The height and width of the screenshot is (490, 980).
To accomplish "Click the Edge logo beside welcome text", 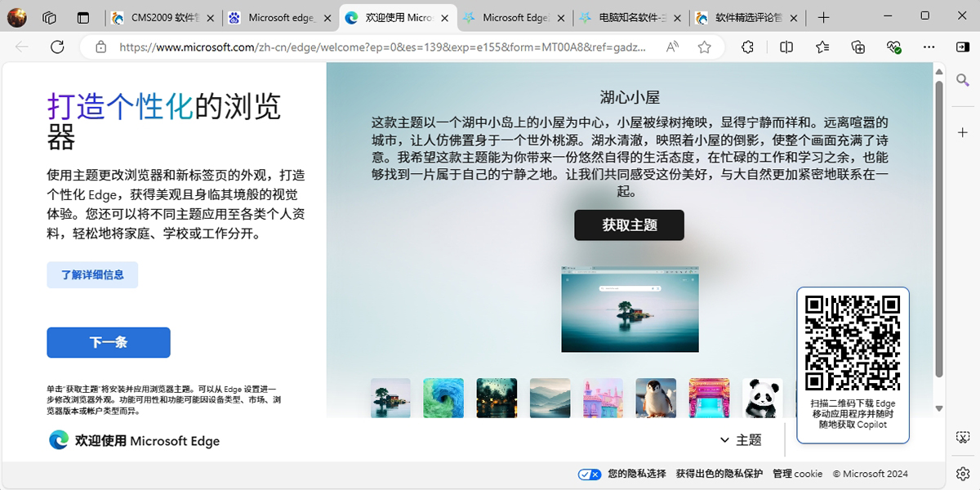I will 59,440.
